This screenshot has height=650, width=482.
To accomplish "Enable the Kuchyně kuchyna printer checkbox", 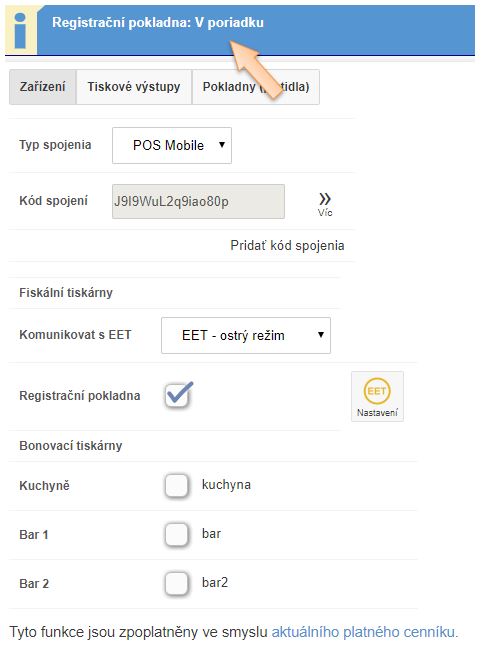I will pos(177,485).
